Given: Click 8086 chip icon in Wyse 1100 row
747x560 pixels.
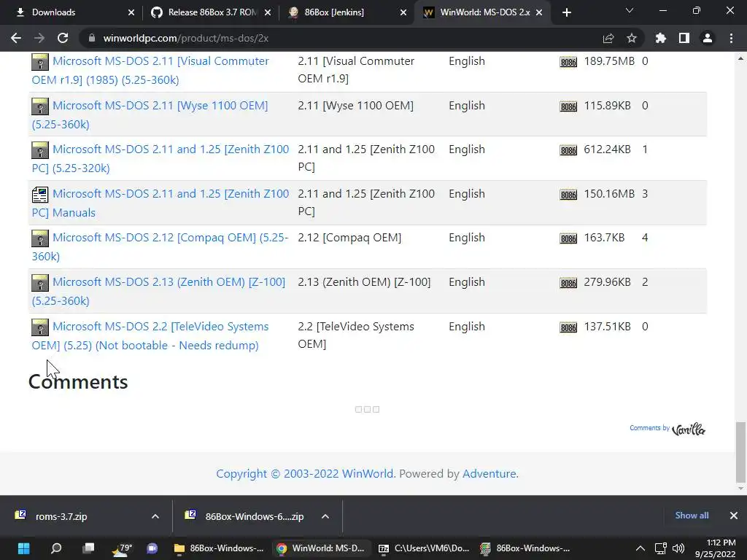Looking at the screenshot, I should [568, 106].
